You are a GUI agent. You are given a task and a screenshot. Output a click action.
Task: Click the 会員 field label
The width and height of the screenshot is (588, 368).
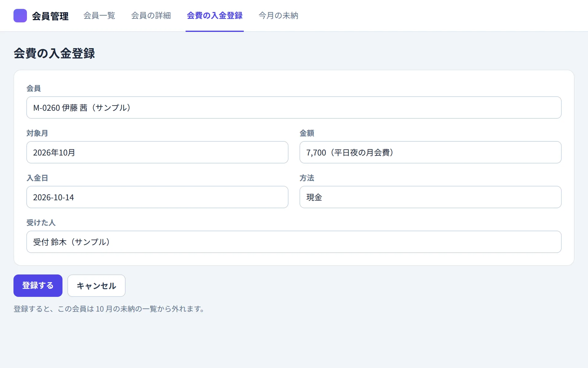tap(34, 88)
